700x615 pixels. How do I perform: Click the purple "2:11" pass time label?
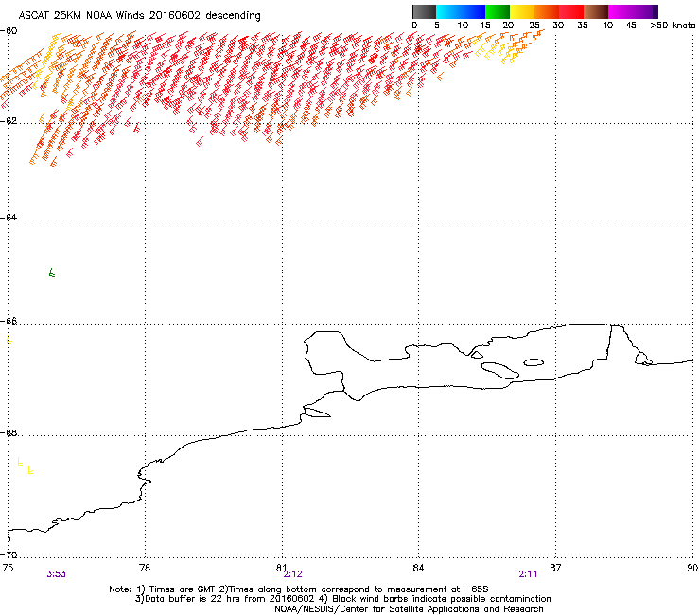[528, 574]
